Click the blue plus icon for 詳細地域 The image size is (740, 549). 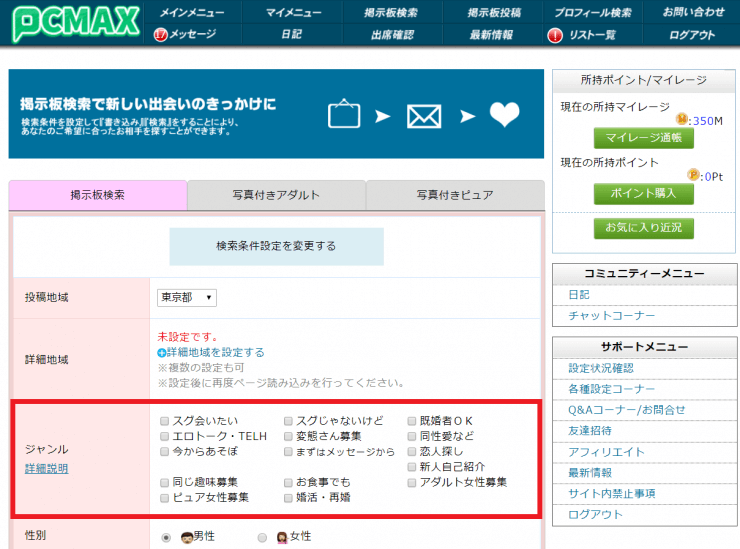162,353
